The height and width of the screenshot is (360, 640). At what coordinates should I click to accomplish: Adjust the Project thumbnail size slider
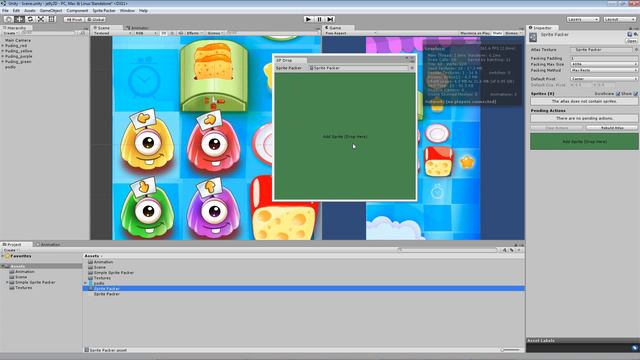pyautogui.click(x=510, y=350)
